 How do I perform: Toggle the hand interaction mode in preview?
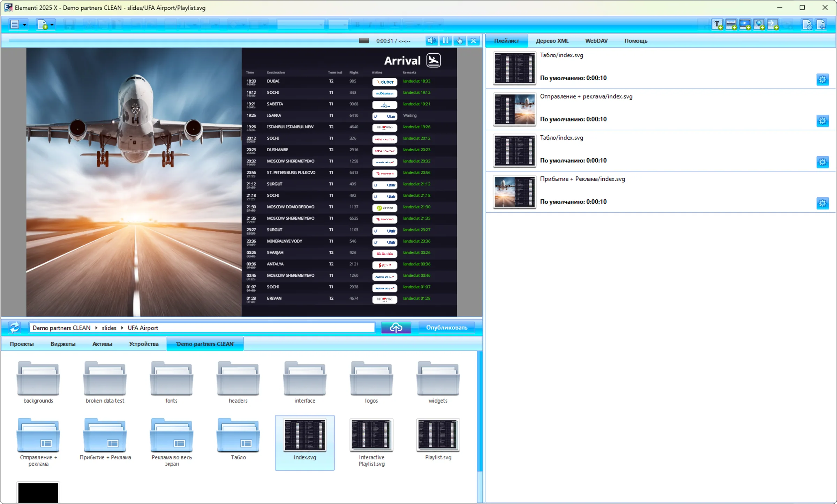pos(459,40)
